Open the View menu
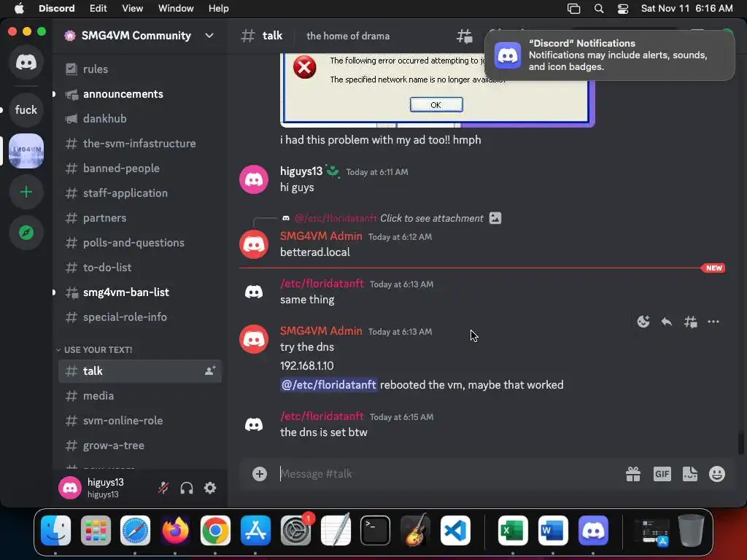747x560 pixels. pos(133,9)
